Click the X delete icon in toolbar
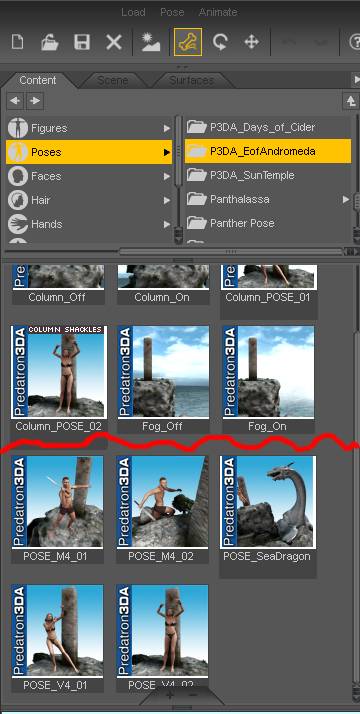 (114, 42)
